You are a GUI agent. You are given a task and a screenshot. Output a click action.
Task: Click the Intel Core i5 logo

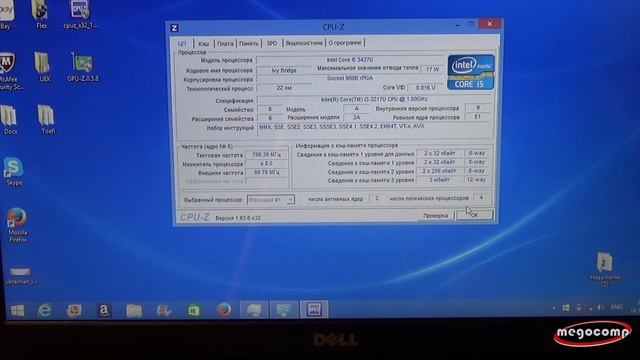click(471, 72)
